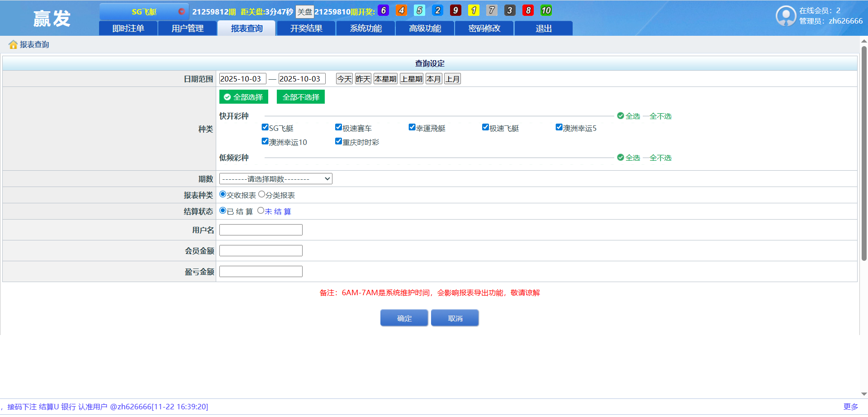This screenshot has width=868, height=417.
Task: Click the red lottery ball number 8
Action: click(x=528, y=10)
